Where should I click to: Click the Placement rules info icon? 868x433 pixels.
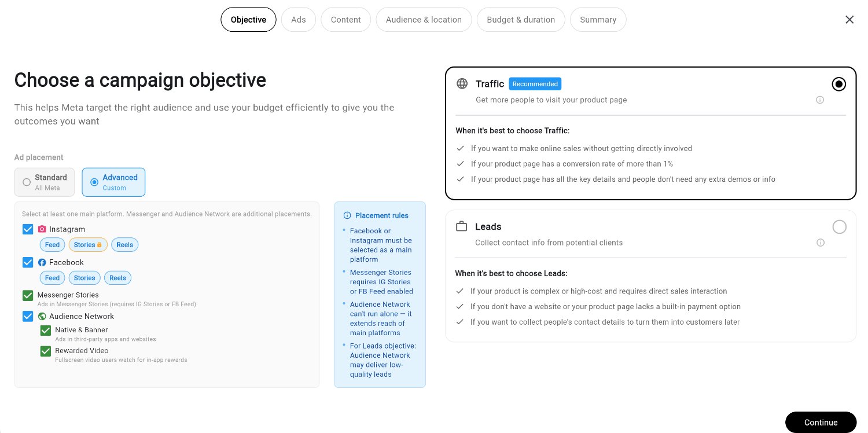[347, 215]
